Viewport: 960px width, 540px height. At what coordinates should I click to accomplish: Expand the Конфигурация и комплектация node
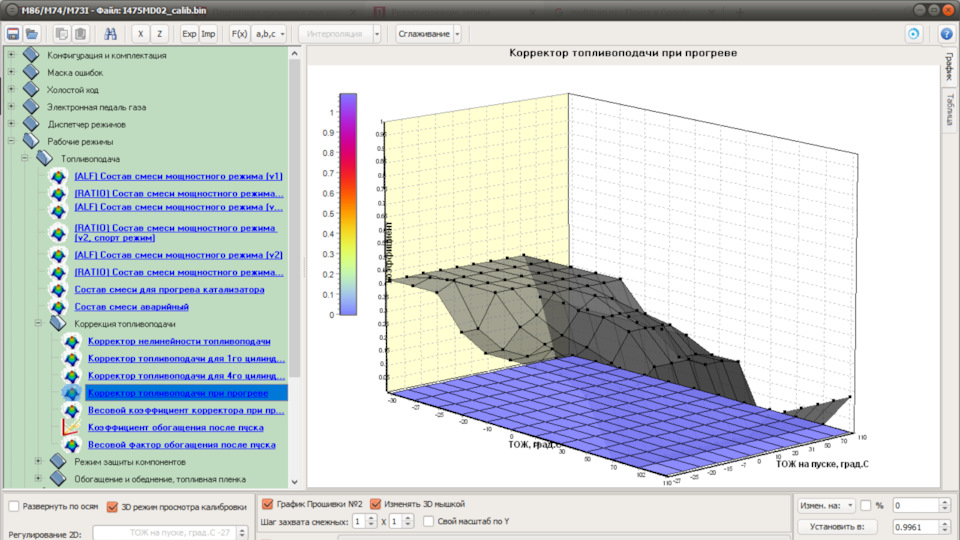coord(11,55)
